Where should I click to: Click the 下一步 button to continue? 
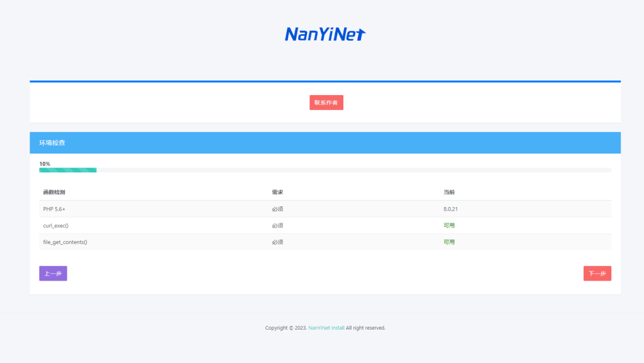click(597, 273)
